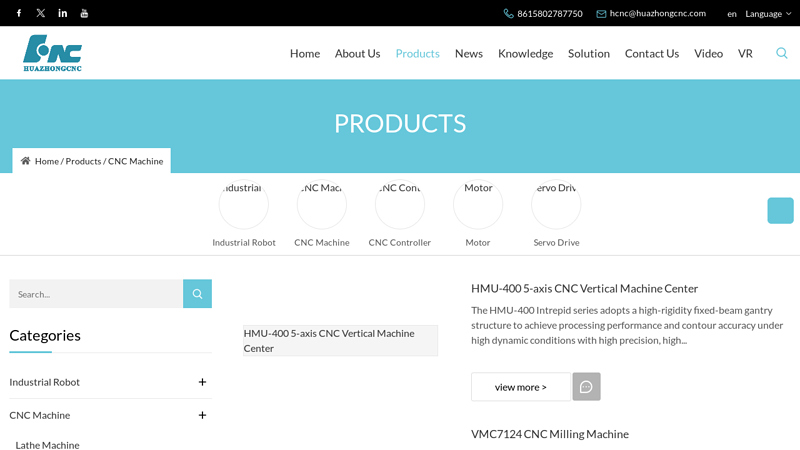Screen dimensions: 800x450
Task: Open the CNC Machine sidebar category
Action: pos(40,415)
